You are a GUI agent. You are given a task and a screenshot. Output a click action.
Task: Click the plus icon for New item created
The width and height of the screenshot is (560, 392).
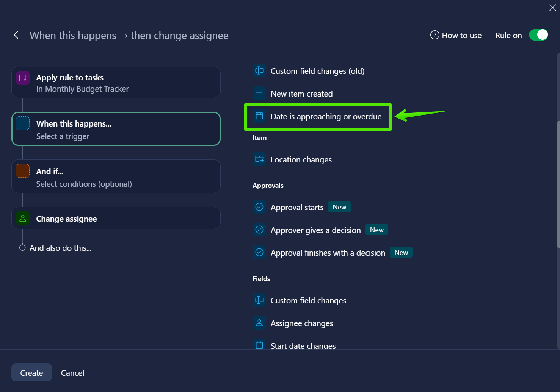pyautogui.click(x=259, y=94)
